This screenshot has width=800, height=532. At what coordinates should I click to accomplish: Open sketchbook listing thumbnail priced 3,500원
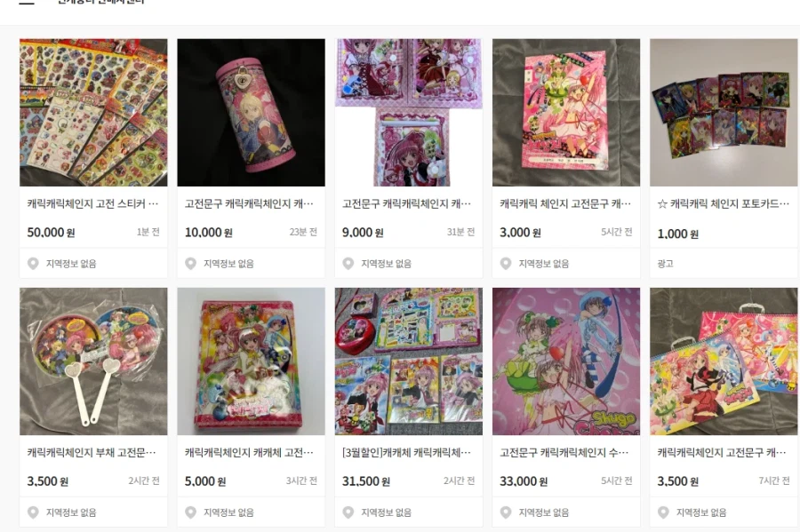coord(724,361)
